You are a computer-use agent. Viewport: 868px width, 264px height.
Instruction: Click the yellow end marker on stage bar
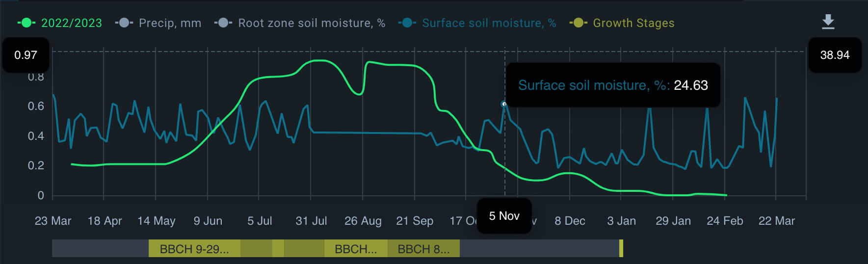point(621,249)
